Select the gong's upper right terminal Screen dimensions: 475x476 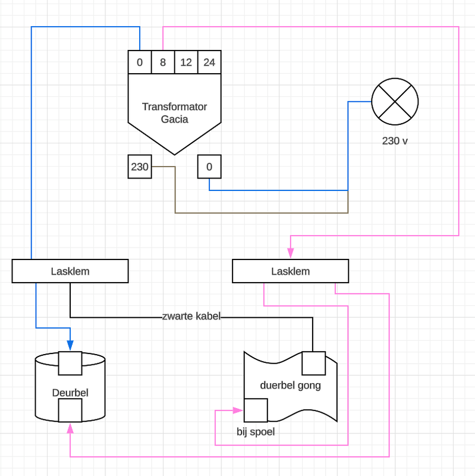click(x=314, y=364)
